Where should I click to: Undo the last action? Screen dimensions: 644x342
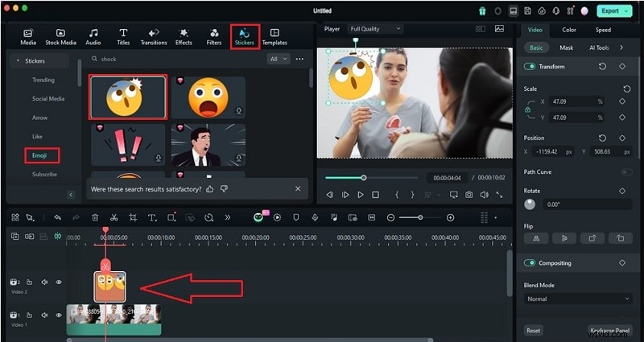click(57, 218)
